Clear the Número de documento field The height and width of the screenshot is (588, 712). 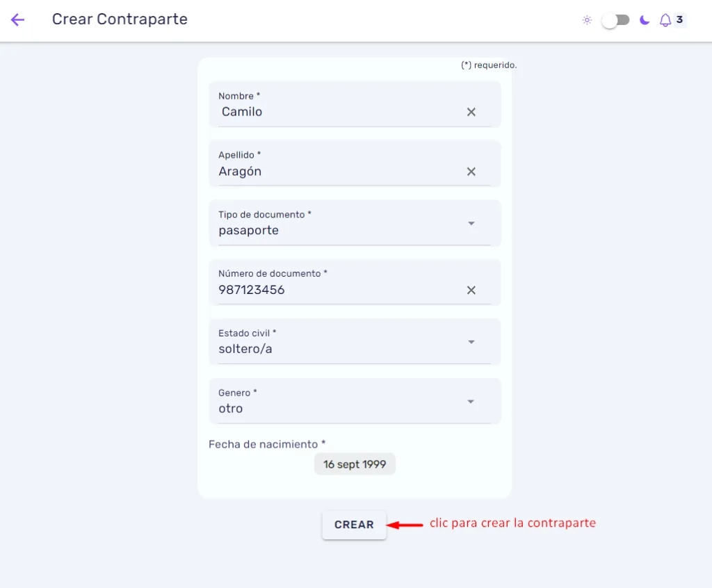tap(471, 290)
